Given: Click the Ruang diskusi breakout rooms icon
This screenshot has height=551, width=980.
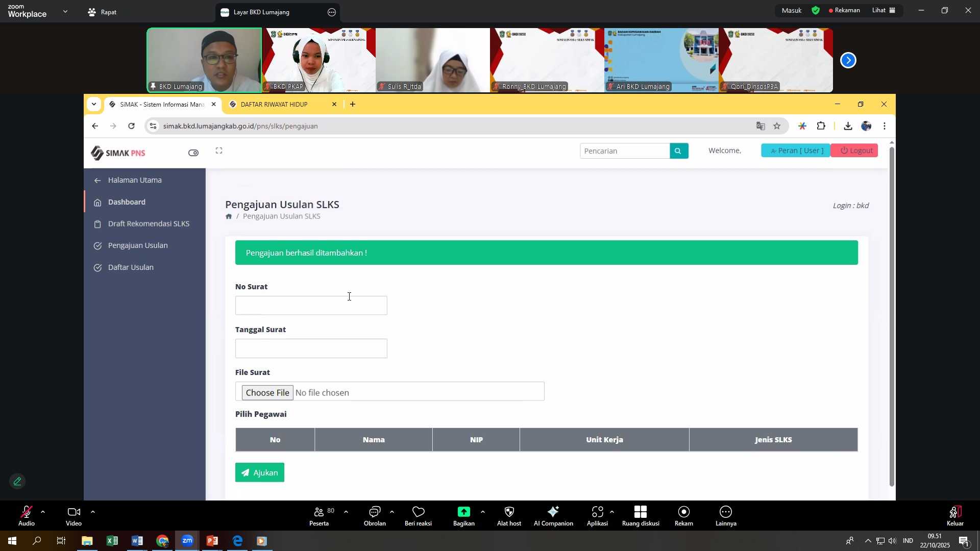Looking at the screenshot, I should pos(641,512).
